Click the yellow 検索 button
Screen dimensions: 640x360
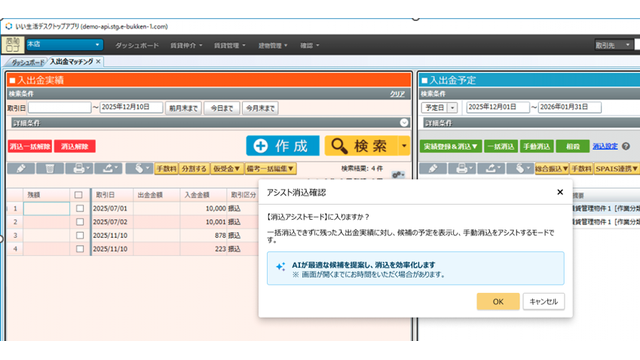[x=361, y=146]
